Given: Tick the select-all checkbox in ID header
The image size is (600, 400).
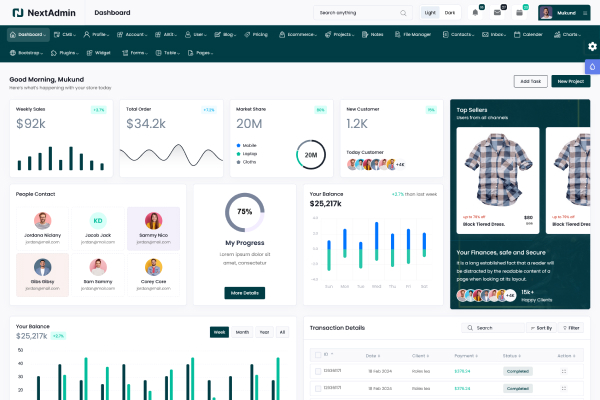Looking at the screenshot, I should pyautogui.click(x=316, y=354).
